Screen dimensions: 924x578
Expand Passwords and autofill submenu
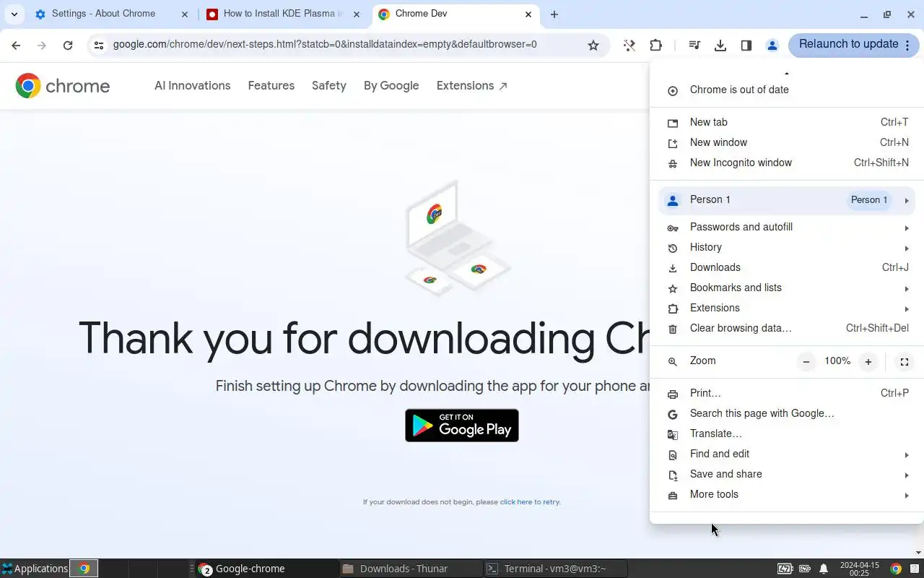click(x=787, y=228)
